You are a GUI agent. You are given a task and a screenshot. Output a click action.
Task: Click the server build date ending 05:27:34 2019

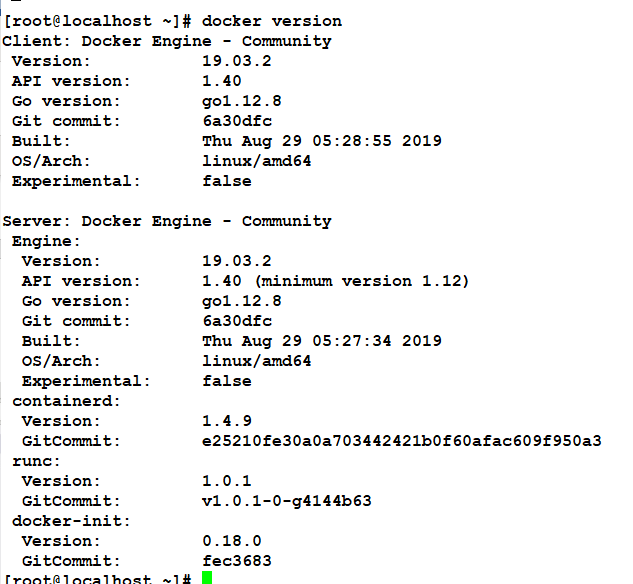click(x=321, y=341)
